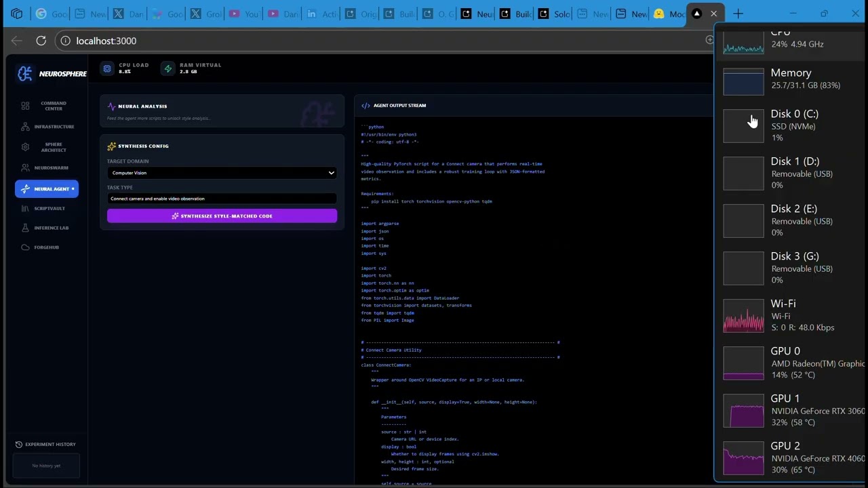Select Disk 3 (G:) performance item

(791, 268)
